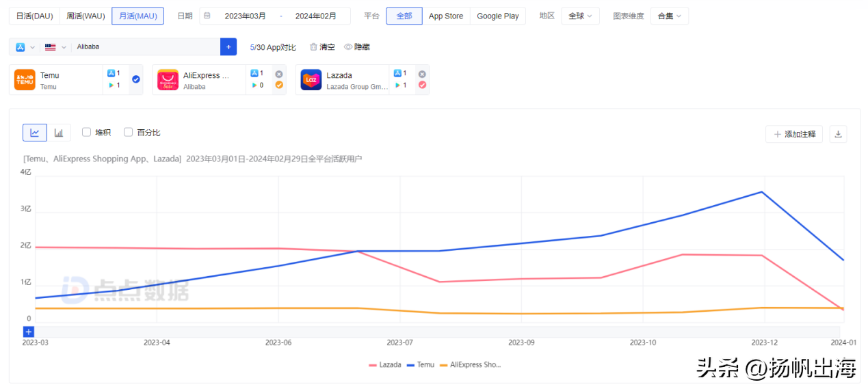
Task: Open country flag selector in search bar
Action: [x=55, y=46]
